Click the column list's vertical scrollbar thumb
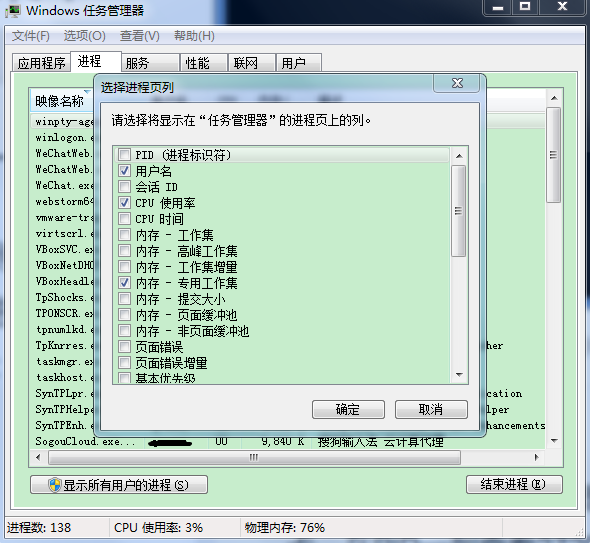590x543 pixels. coord(459,211)
